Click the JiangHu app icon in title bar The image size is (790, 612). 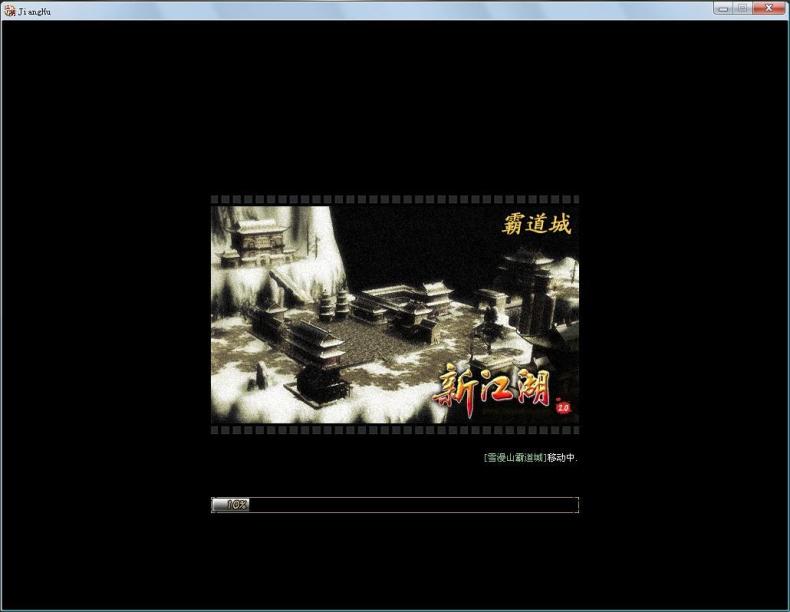(x=10, y=11)
